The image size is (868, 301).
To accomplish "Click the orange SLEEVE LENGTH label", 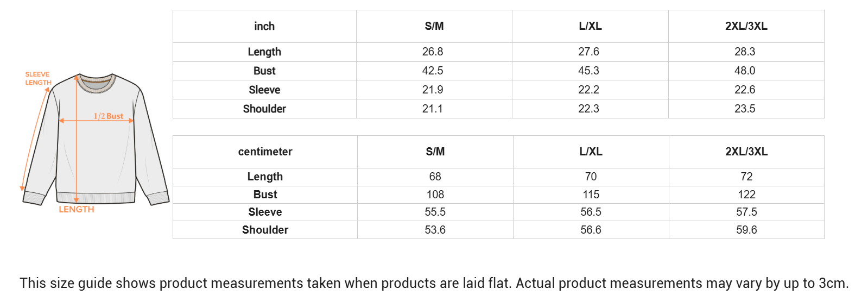I will click(x=37, y=79).
